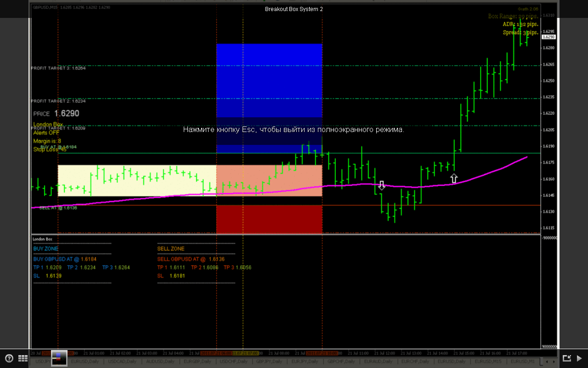This screenshot has height=368, width=588.
Task: Click the 'ADR: 132 pips.' readout
Action: [520, 24]
